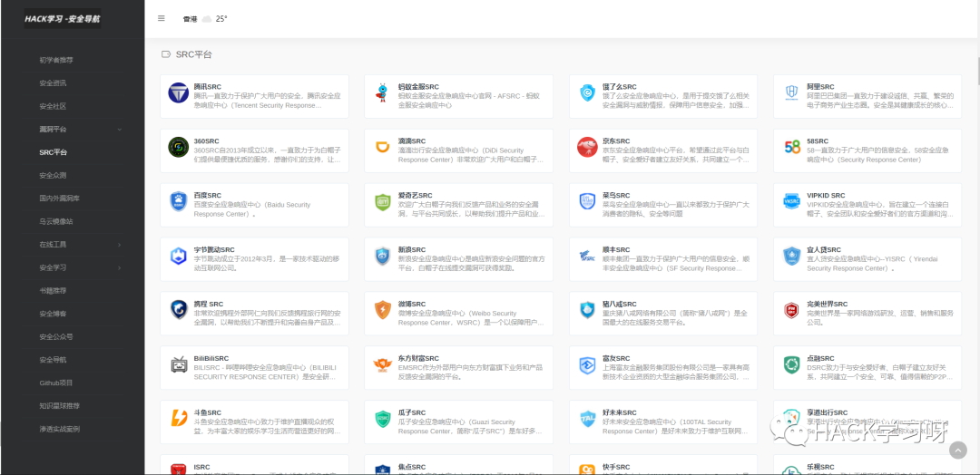This screenshot has width=980, height=475.
Task: Click the 饿了么SRC shield icon
Action: (587, 93)
